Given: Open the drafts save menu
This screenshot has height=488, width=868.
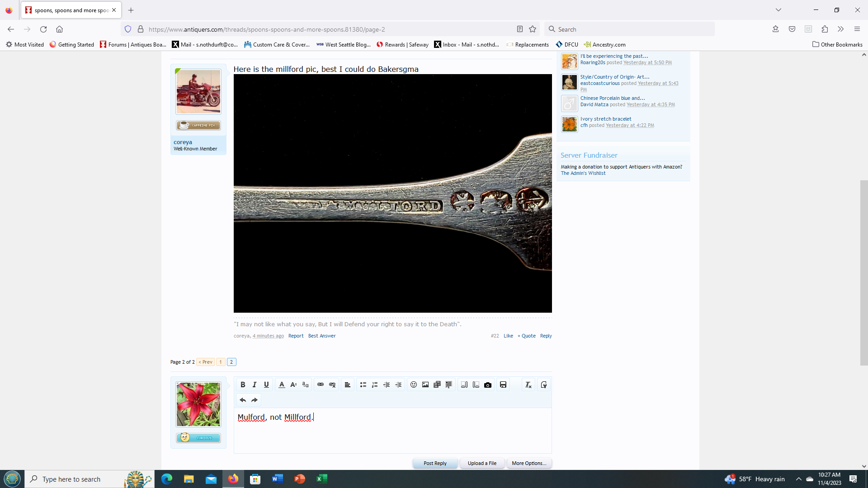Looking at the screenshot, I should tap(503, 385).
